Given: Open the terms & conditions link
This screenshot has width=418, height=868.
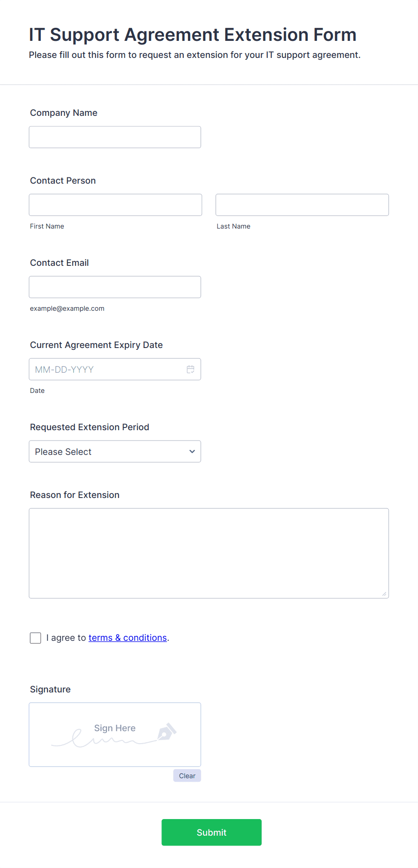Looking at the screenshot, I should point(128,638).
